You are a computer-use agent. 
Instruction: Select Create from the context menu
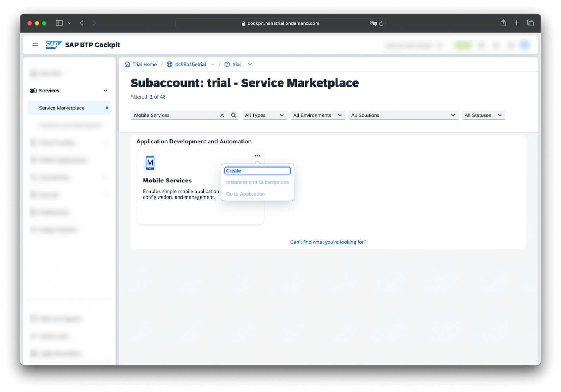click(257, 170)
